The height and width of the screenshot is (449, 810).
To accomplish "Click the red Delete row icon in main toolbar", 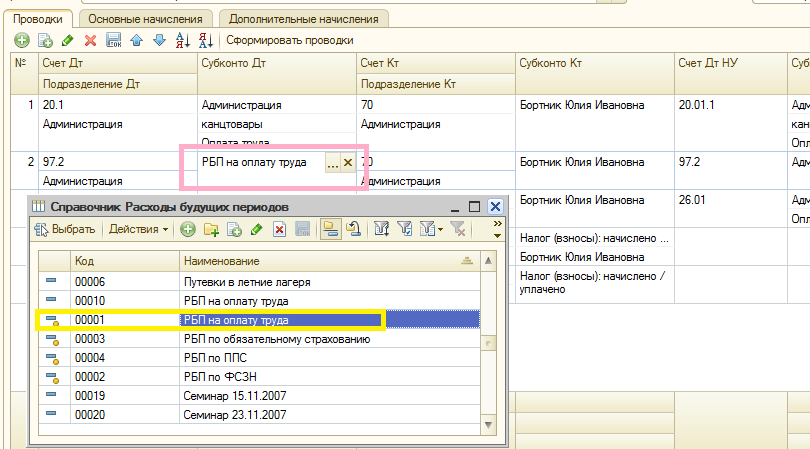I will click(x=90, y=40).
